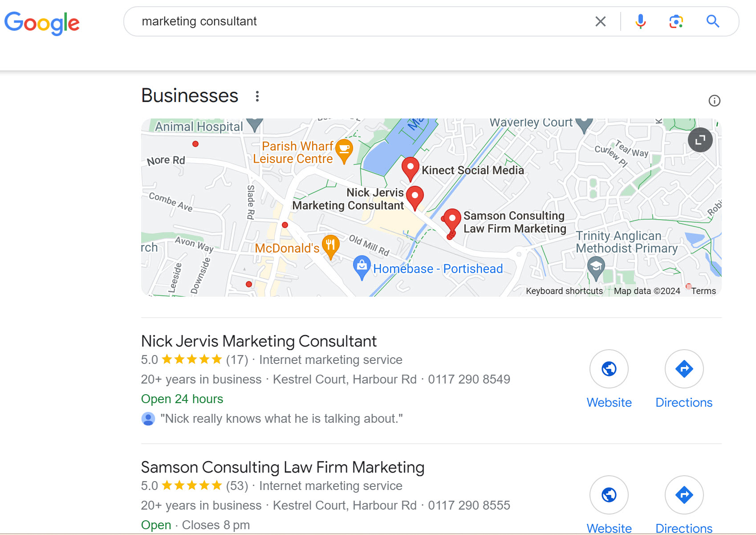Expand the map to full view
756x535 pixels.
coord(700,140)
